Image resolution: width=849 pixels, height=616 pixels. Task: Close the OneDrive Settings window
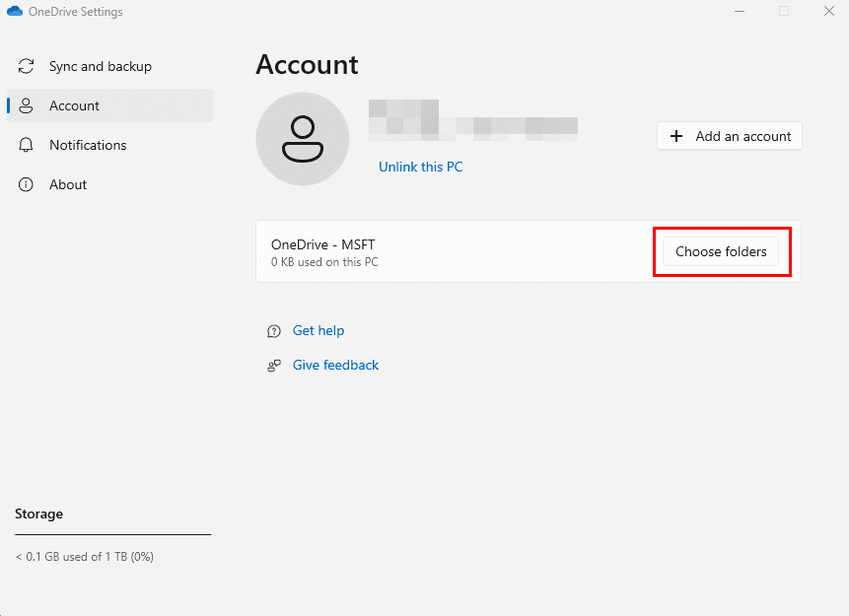(829, 12)
